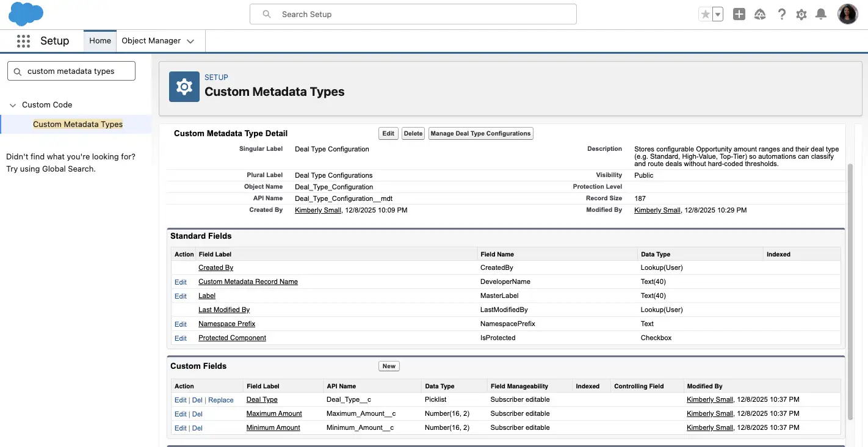Collapse the Custom Code tree section

(x=13, y=105)
